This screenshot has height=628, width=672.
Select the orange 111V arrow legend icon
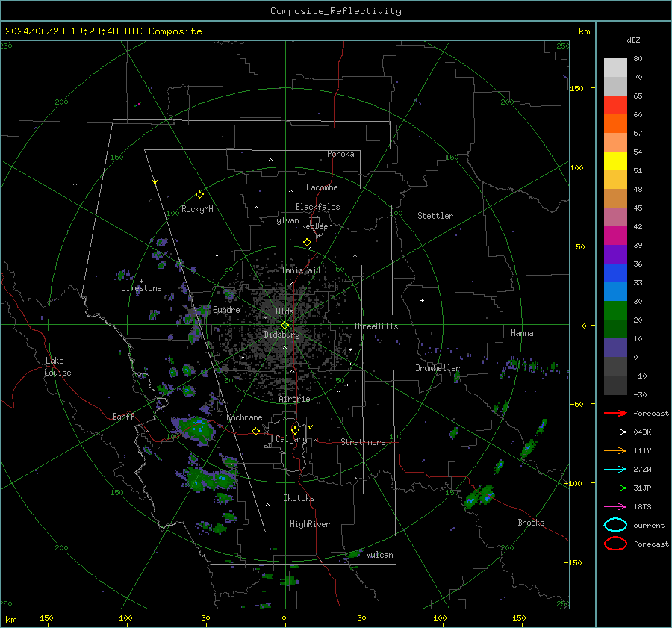pos(615,450)
